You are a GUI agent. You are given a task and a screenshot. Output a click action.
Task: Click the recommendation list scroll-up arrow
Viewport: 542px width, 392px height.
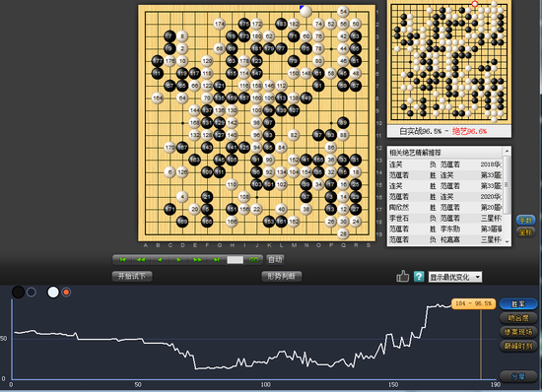pos(508,151)
